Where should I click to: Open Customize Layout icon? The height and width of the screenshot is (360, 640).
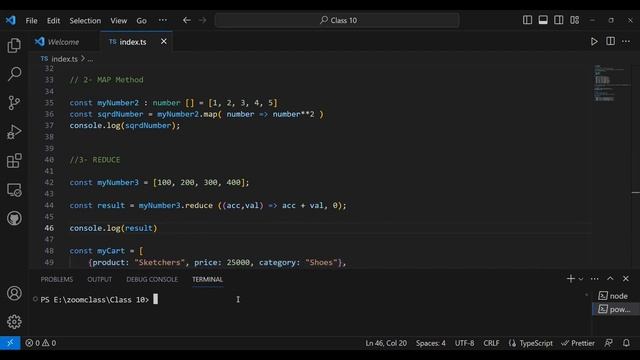click(575, 20)
